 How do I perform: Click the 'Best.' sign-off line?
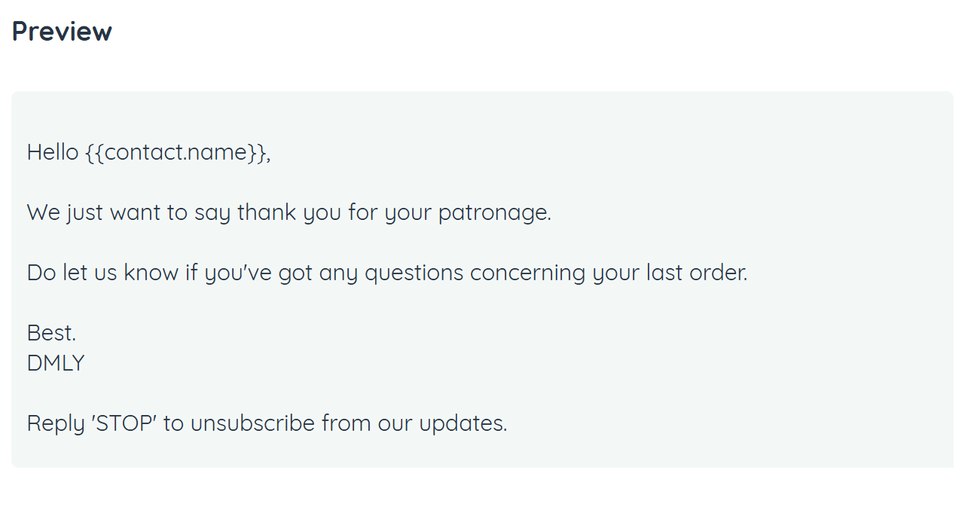tap(51, 333)
